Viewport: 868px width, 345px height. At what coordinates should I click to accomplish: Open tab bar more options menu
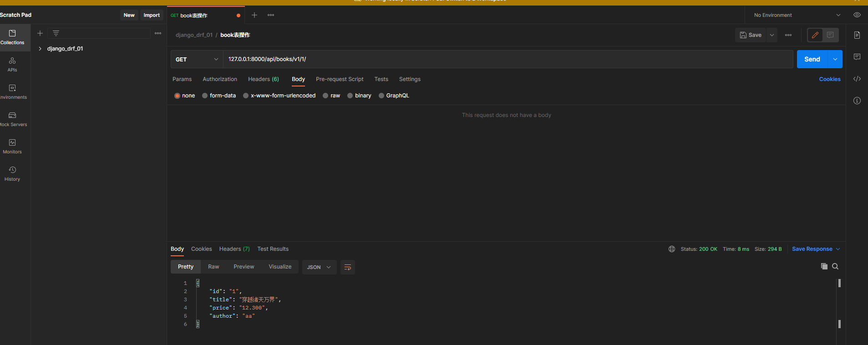271,15
